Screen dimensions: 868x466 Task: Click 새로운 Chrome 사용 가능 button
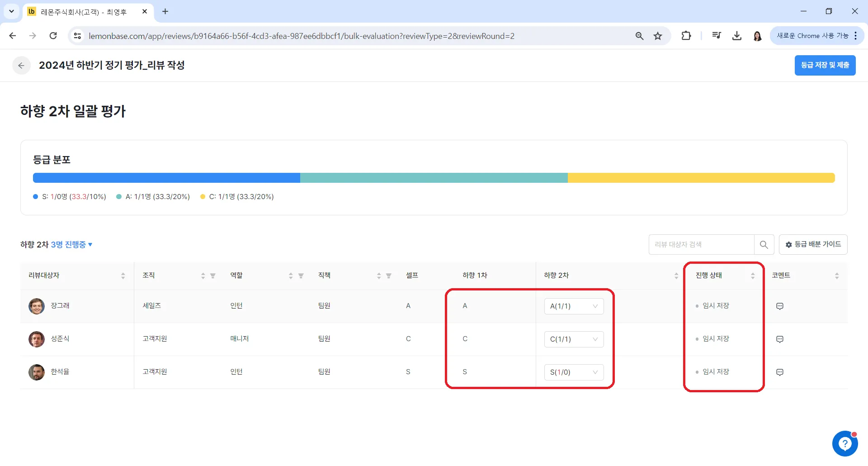[816, 36]
